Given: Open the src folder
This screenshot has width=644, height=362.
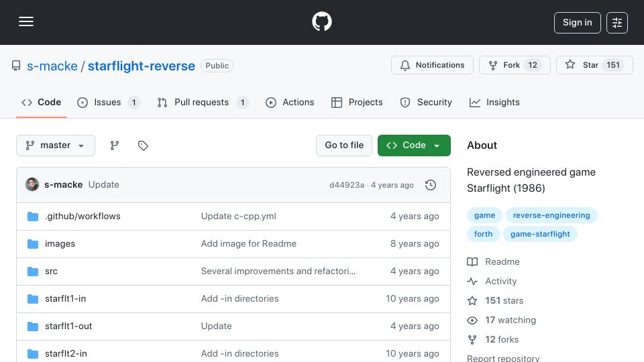Looking at the screenshot, I should click(52, 271).
